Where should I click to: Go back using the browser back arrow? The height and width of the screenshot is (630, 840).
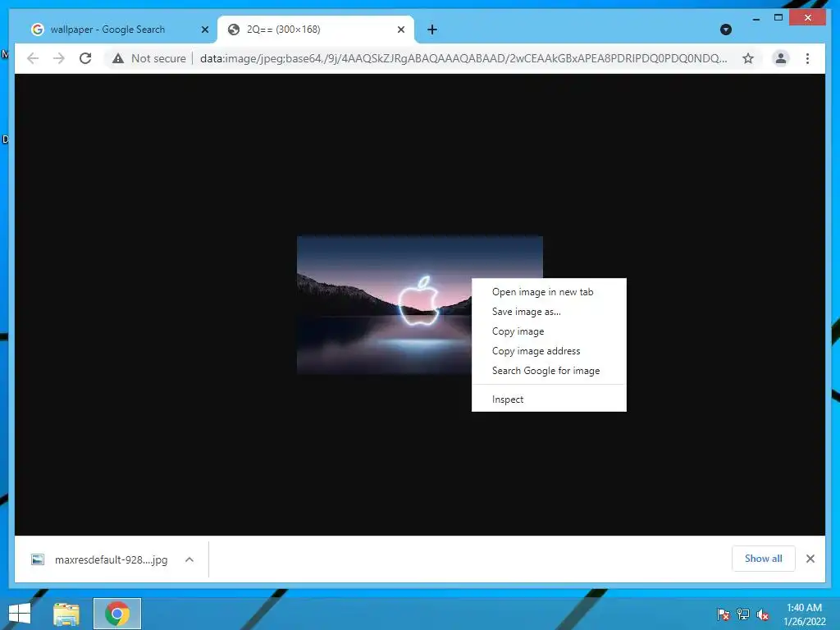[33, 58]
